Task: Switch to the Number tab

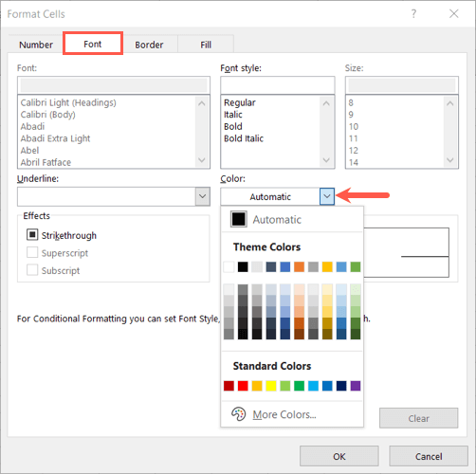Action: coord(36,45)
